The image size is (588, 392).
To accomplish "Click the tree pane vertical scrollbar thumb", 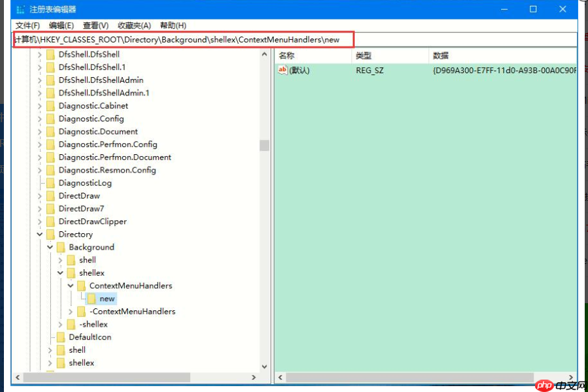I will click(265, 145).
